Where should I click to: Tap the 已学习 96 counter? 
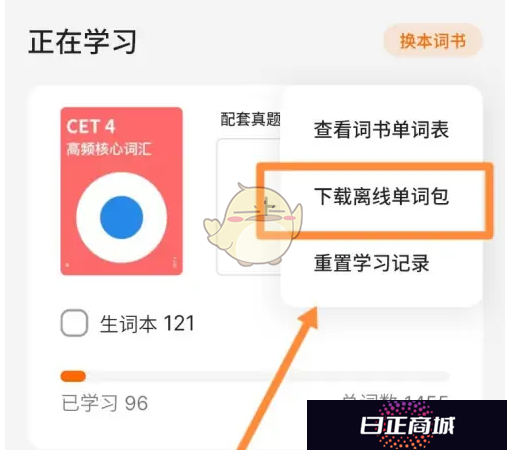105,403
